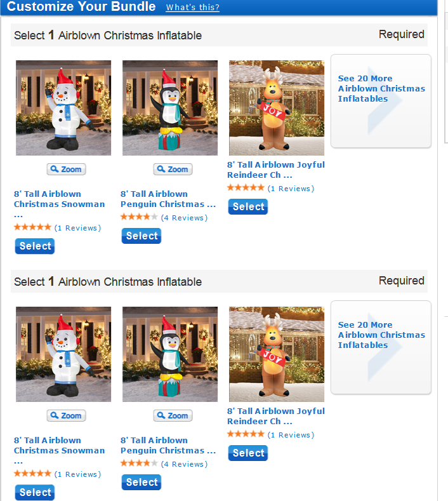Select the Penguin in the first section

142,236
